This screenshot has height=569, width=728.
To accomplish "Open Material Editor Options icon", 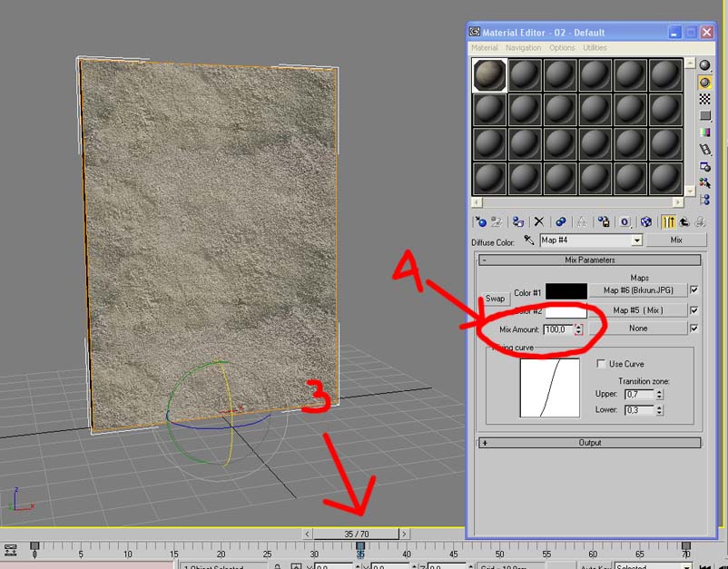I will point(704,166).
